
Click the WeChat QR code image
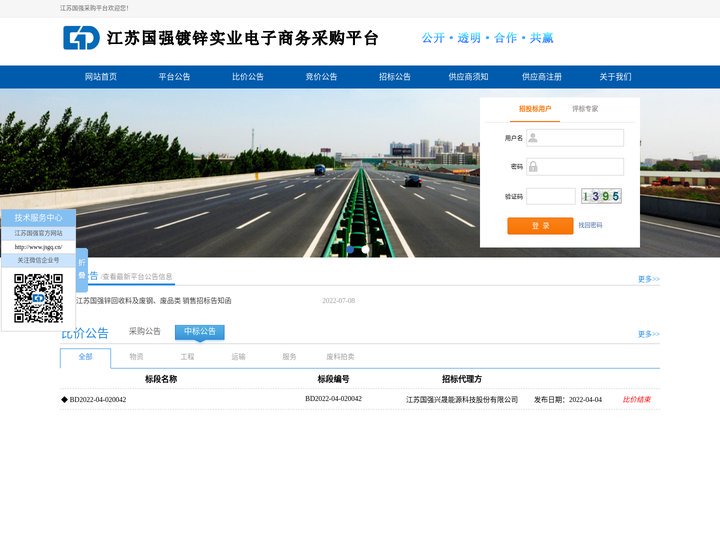38,298
